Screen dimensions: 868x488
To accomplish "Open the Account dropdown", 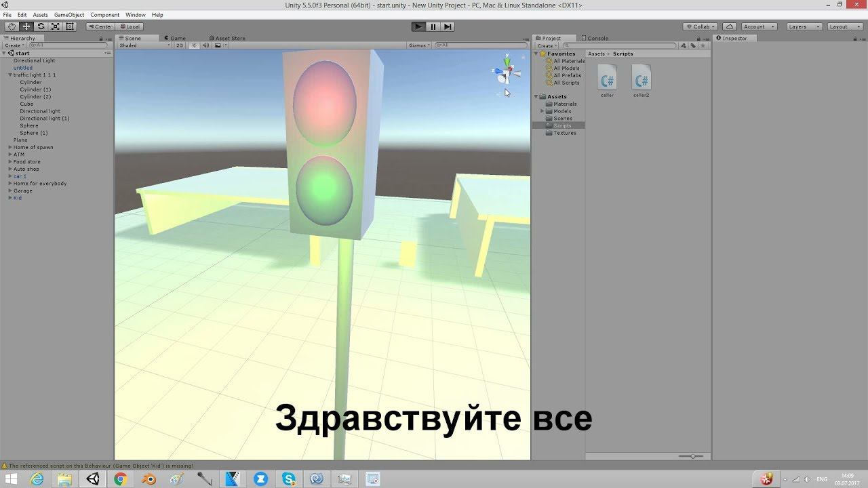I will (759, 26).
